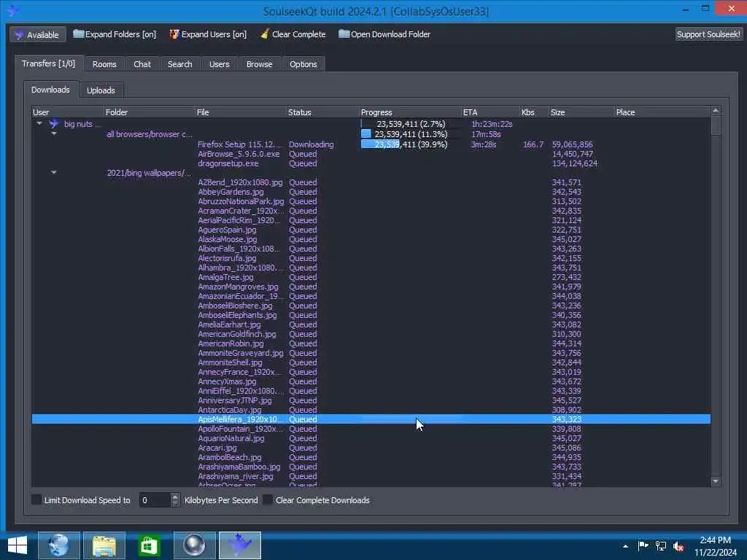This screenshot has width=747, height=560.
Task: Click Support Soulseek! button
Action: click(x=708, y=34)
